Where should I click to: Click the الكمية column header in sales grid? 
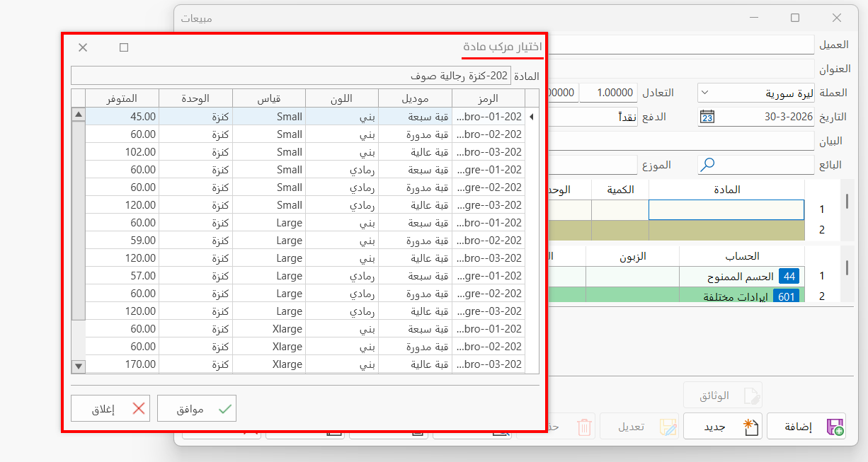[620, 190]
